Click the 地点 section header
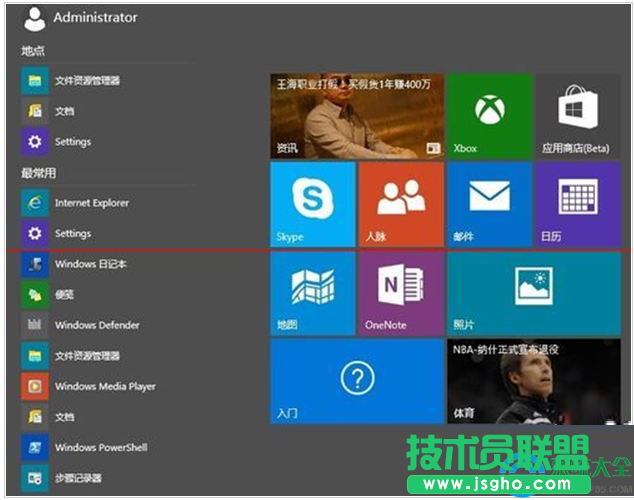 tap(33, 51)
